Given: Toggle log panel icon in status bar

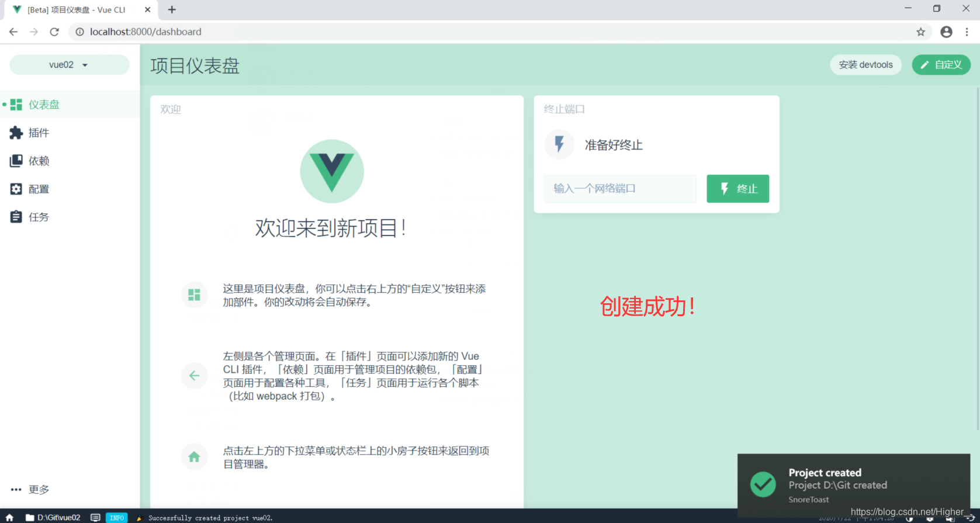Looking at the screenshot, I should [x=95, y=518].
